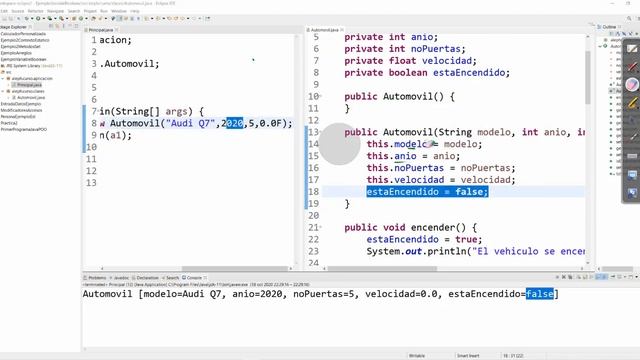Select the yellow highlighter tool in the drawing overlay
640x360 pixels.
click(632, 102)
